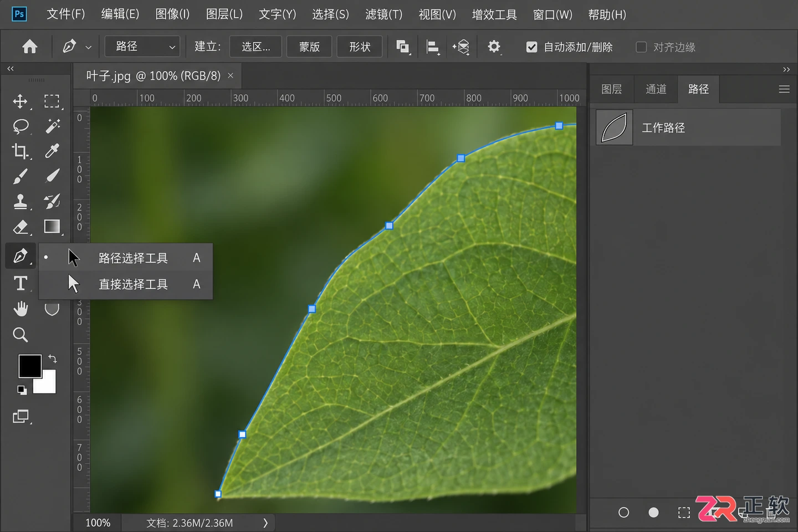Select the Eyedropper tool
Image resolution: width=798 pixels, height=532 pixels.
[x=52, y=151]
